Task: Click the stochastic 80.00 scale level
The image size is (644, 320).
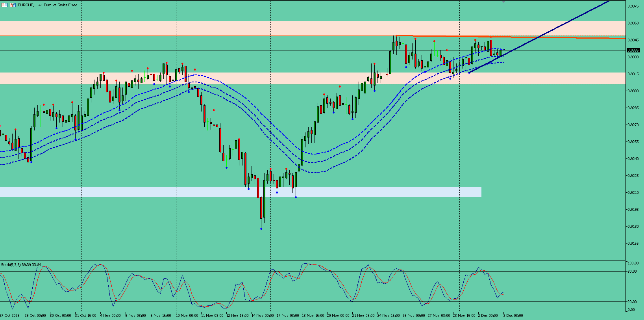Action: click(x=632, y=272)
